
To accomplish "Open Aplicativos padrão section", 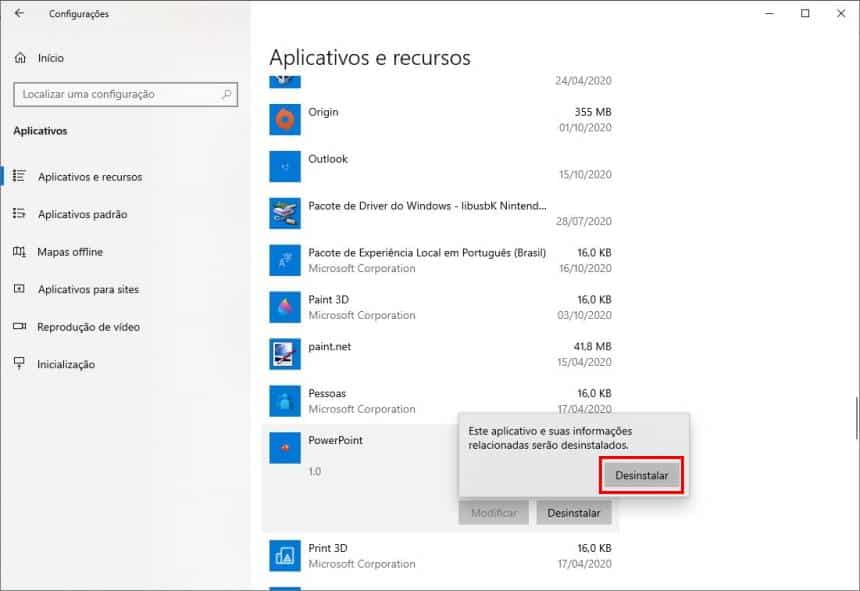I will click(x=82, y=214).
